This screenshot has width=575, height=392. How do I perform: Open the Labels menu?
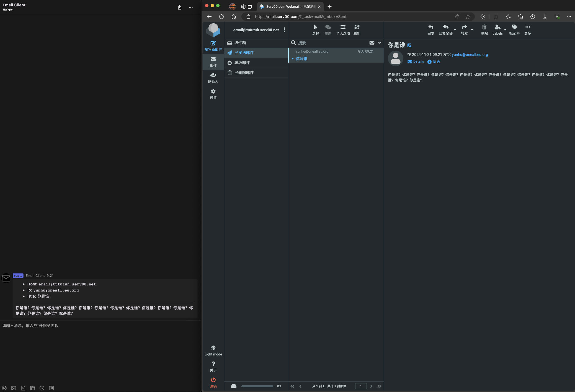pos(497,30)
